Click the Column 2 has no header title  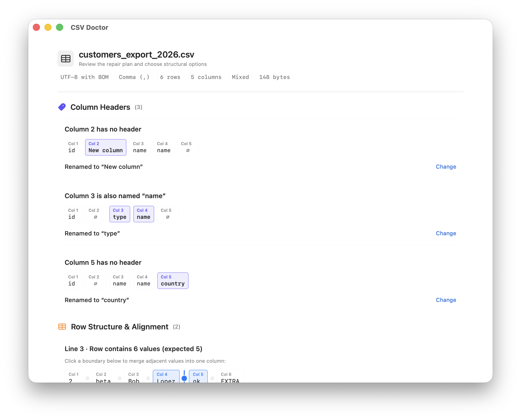pos(103,129)
